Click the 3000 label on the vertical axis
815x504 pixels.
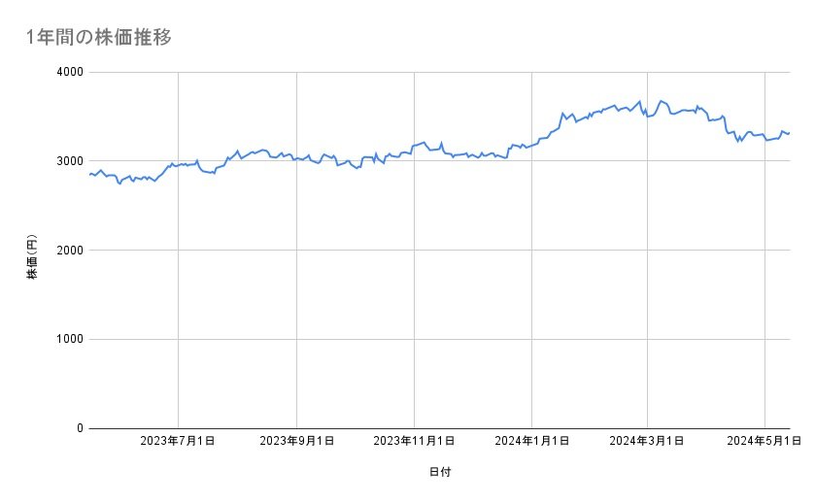70,161
